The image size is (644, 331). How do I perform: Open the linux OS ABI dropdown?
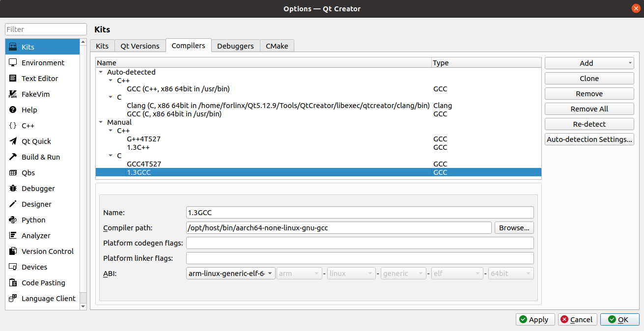pos(351,274)
